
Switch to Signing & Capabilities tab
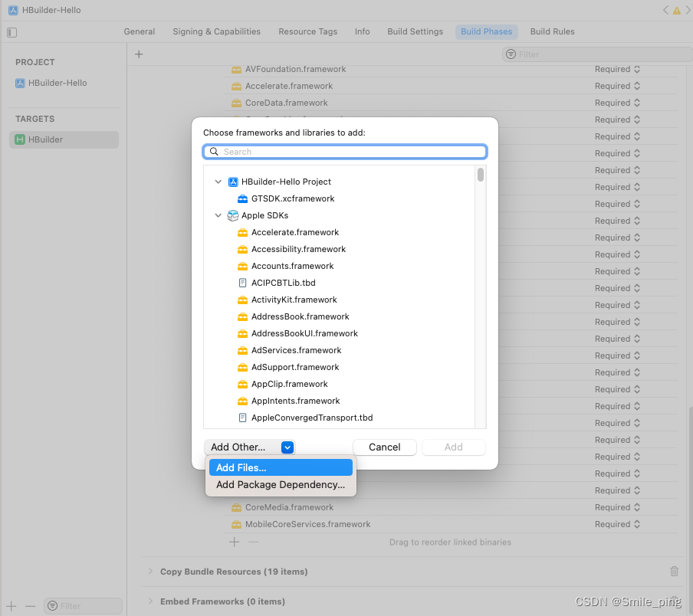point(216,31)
